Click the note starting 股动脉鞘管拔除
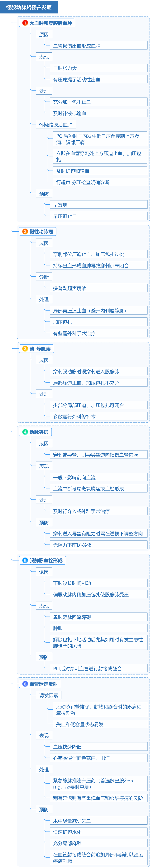Screen dimensions: 152x868 coord(100,710)
